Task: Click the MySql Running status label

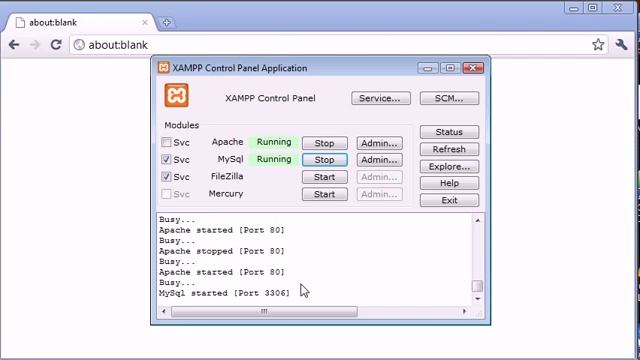Action: [x=274, y=159]
